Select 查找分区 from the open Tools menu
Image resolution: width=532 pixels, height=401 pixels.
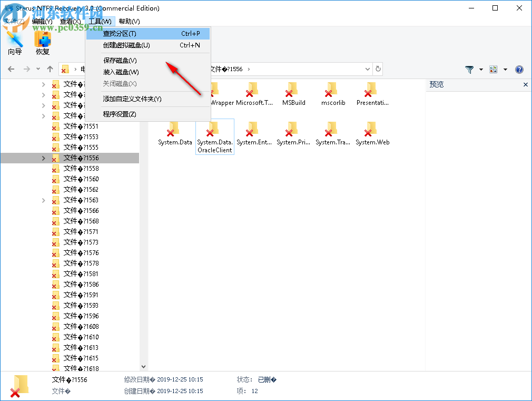point(119,33)
